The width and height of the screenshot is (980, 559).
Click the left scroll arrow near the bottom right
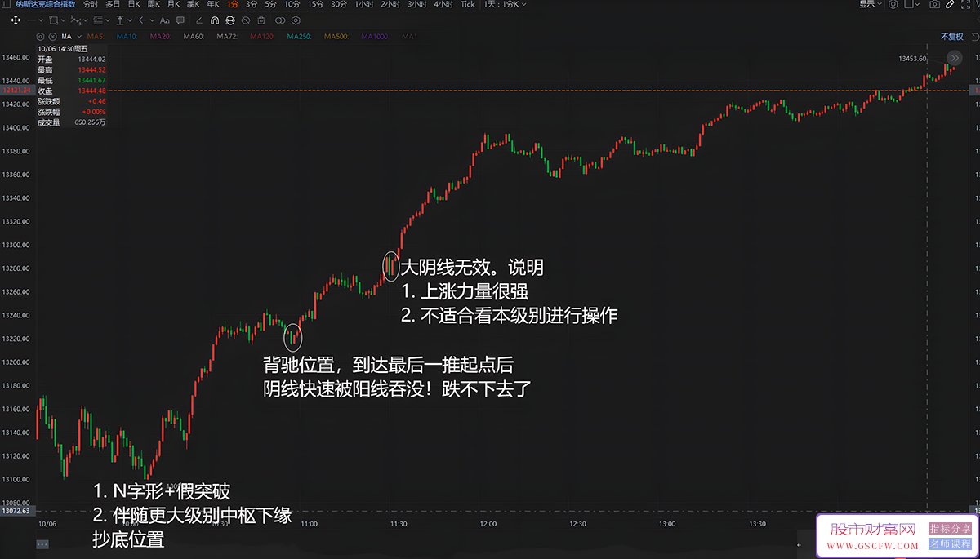(x=799, y=544)
